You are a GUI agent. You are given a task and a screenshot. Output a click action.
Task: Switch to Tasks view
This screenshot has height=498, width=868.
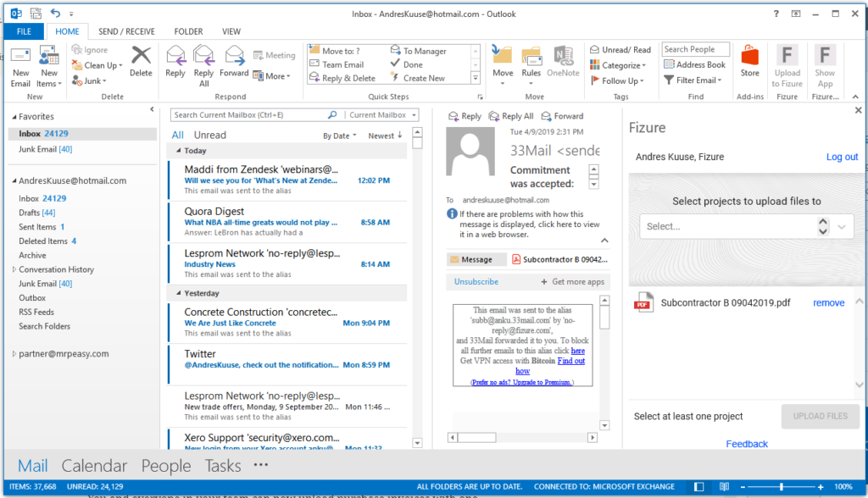pyautogui.click(x=223, y=466)
